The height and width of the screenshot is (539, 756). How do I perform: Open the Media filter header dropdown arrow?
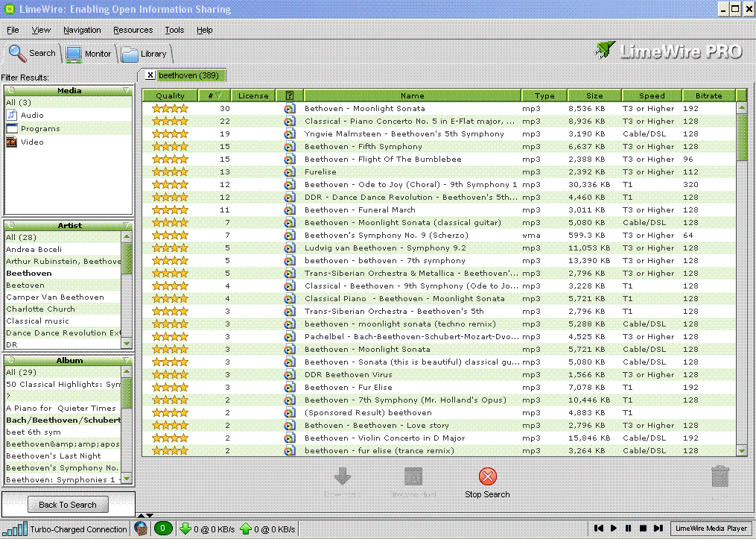[x=127, y=90]
